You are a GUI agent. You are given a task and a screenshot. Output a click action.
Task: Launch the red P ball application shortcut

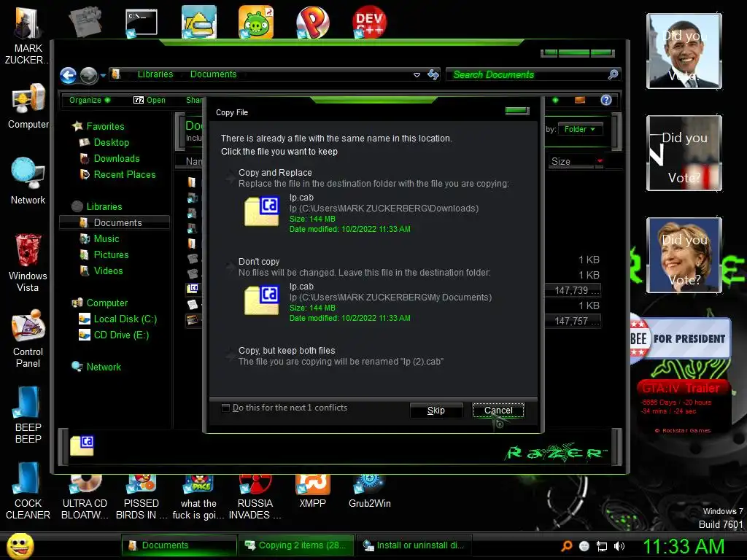(x=312, y=22)
